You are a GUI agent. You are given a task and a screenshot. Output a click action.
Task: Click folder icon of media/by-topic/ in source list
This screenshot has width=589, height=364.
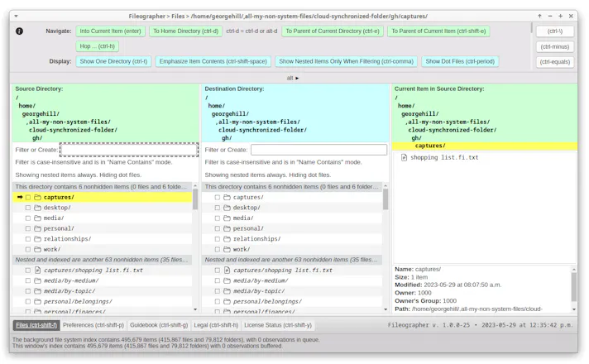pyautogui.click(x=37, y=291)
